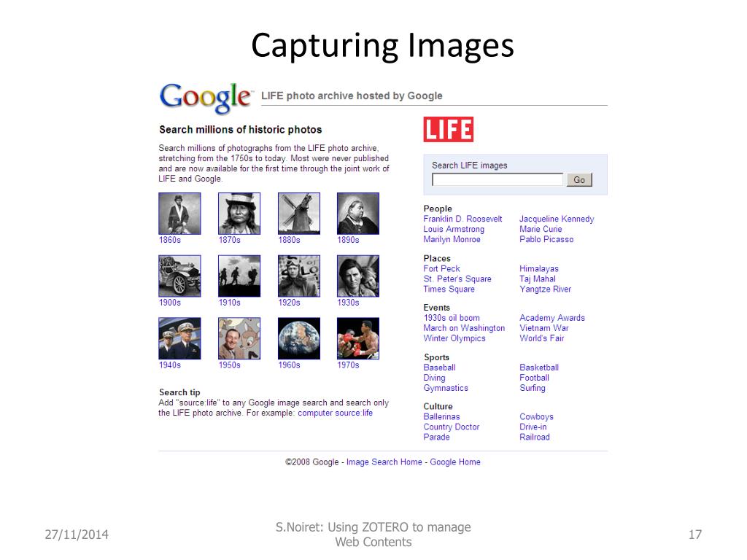Open the 1920s aviator thumbnail
This screenshot has height=560, width=747.
pyautogui.click(x=298, y=276)
